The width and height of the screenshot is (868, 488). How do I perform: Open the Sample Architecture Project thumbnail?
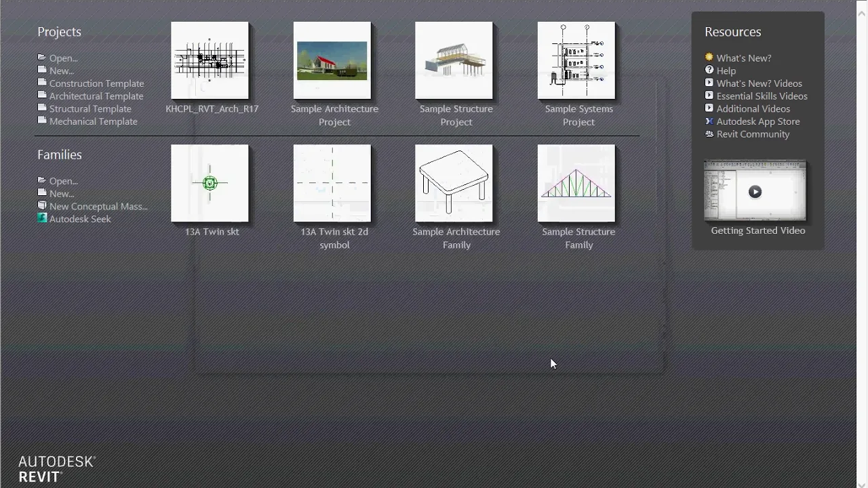click(x=332, y=60)
